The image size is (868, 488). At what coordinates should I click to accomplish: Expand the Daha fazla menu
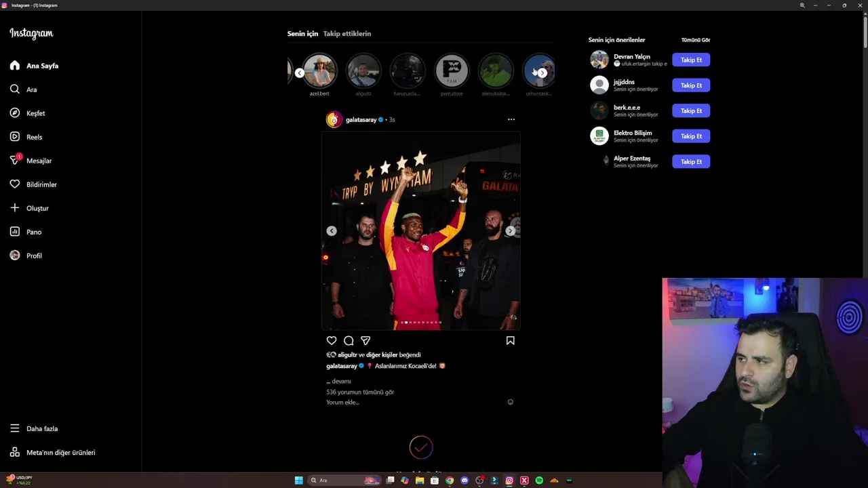point(34,428)
